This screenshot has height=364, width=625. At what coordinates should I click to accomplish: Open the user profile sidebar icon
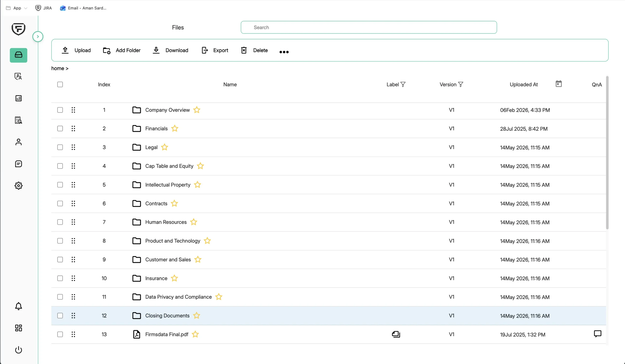coord(18,142)
